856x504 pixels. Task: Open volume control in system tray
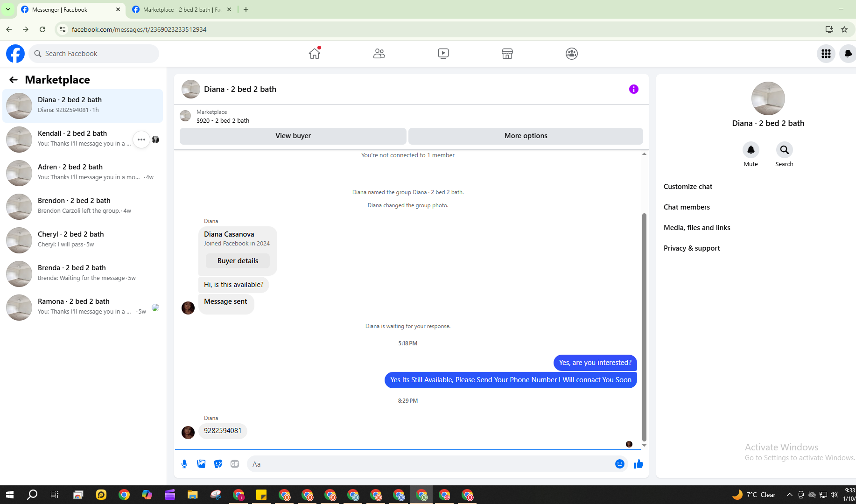coord(834,495)
